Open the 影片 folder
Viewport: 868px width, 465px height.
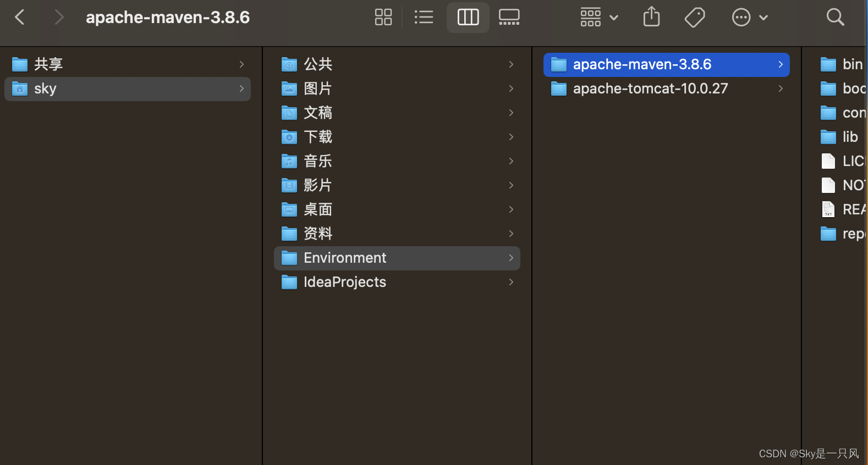point(397,185)
